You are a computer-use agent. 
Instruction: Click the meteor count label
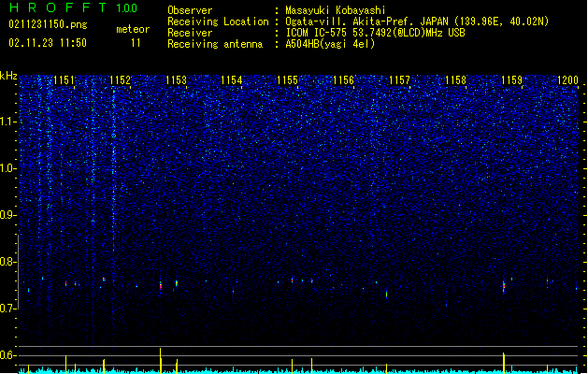click(133, 29)
